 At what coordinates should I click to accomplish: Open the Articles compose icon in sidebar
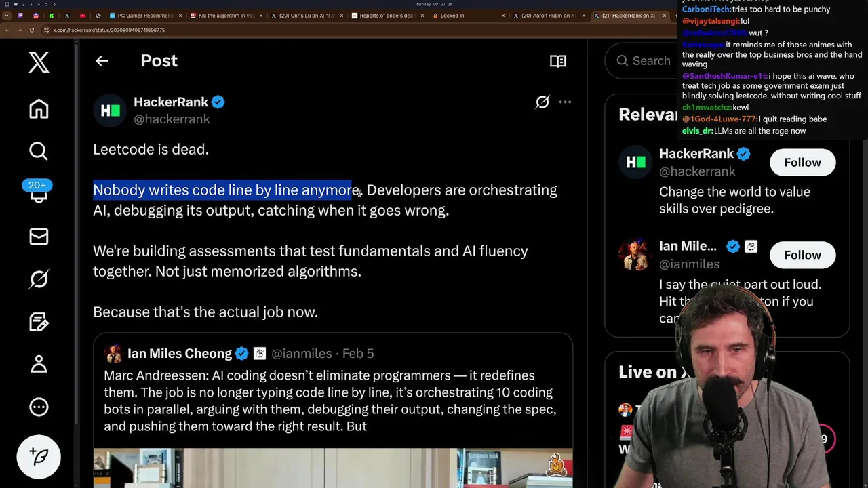coord(39,321)
